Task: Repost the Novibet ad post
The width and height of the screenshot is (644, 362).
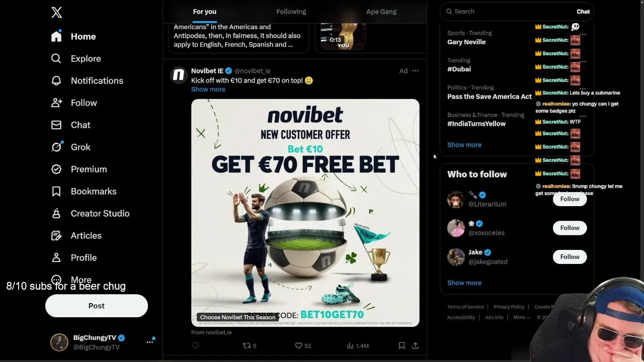Action: 247,345
